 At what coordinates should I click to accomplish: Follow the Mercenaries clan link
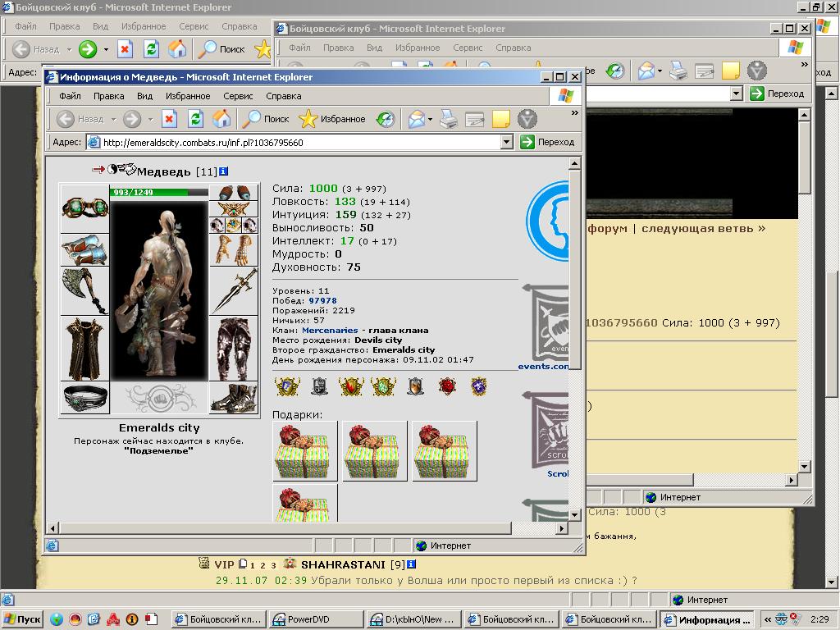pos(330,330)
